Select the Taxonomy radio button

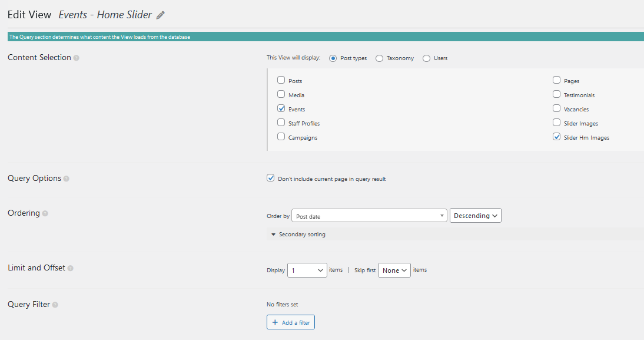tap(380, 58)
